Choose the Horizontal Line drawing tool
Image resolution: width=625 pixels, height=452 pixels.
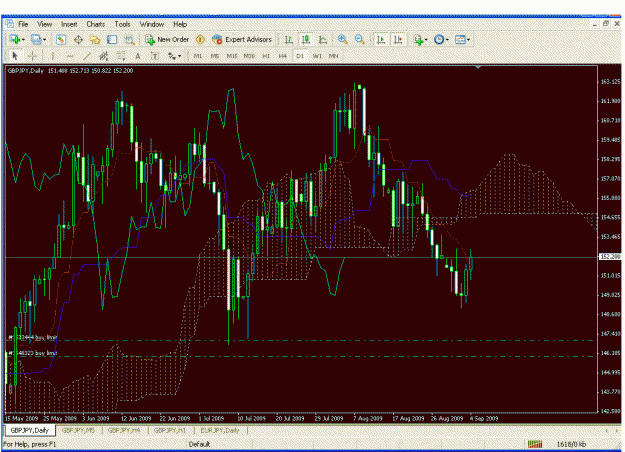point(70,56)
